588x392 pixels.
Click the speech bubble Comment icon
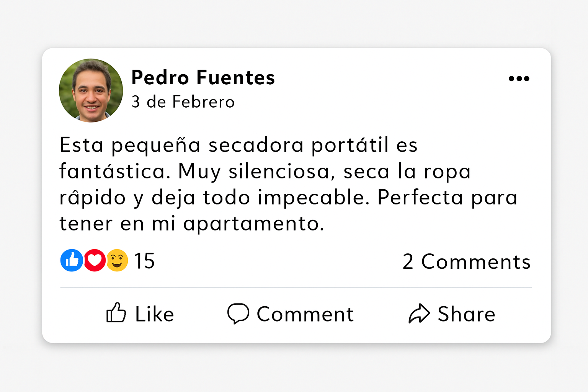(238, 314)
